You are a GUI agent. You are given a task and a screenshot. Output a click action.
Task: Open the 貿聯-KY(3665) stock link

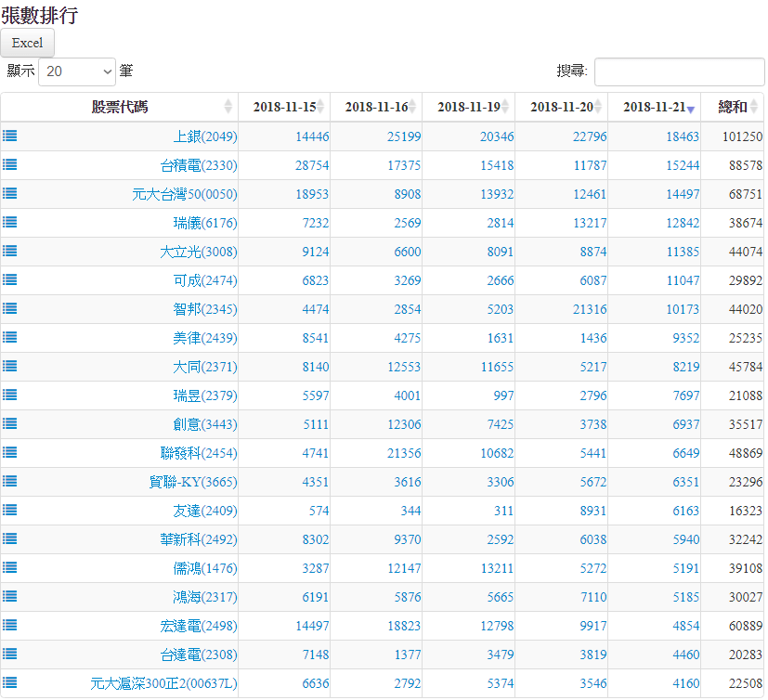192,482
